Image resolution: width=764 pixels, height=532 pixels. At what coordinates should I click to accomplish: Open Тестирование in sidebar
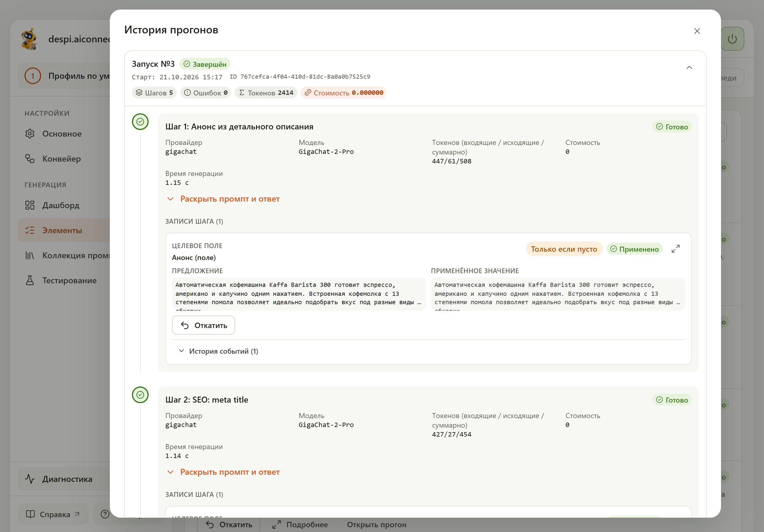(64, 280)
